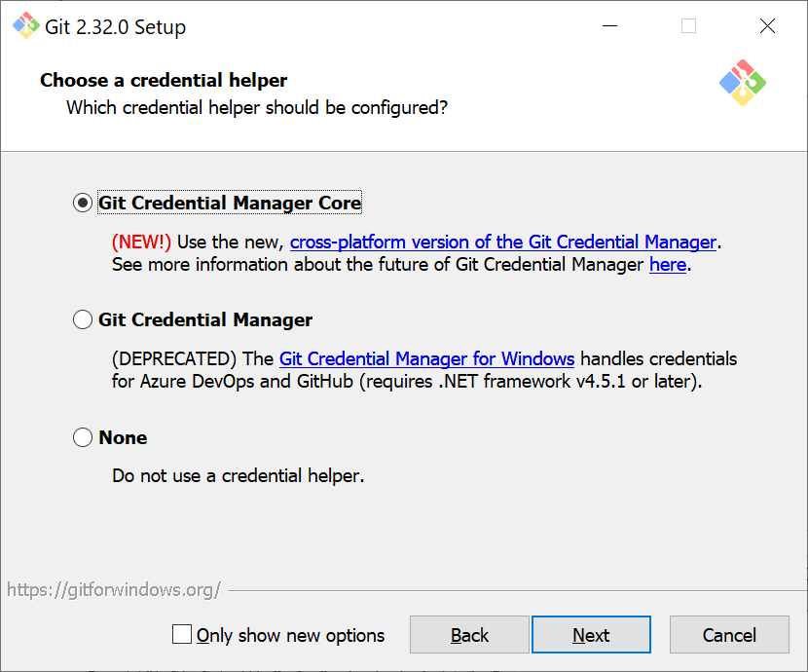808x672 pixels.
Task: Click the Git 2.32.0 Setup title text
Action: tap(115, 27)
